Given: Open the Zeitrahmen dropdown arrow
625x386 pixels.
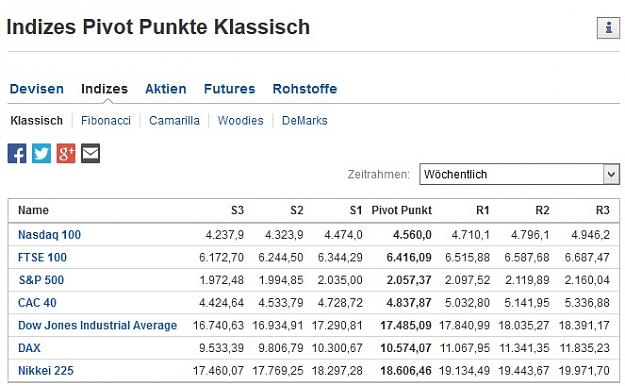Looking at the screenshot, I should [x=611, y=174].
